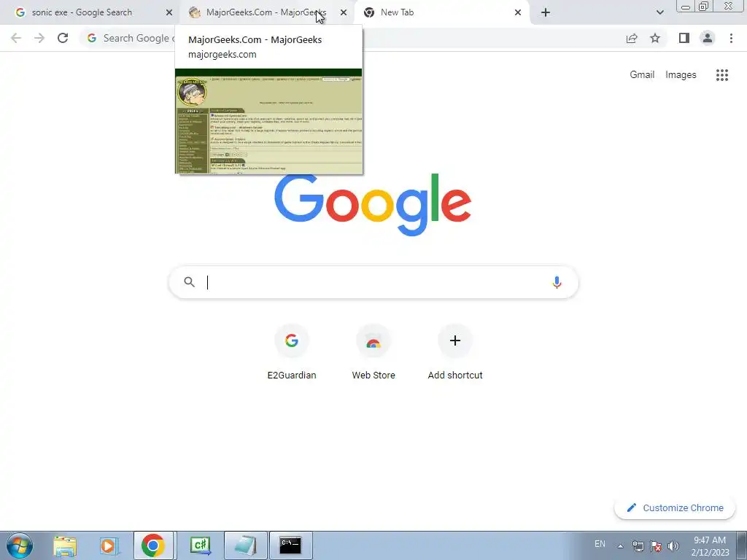Viewport: 747px width, 560px height.
Task: Open the Images link
Action: tap(681, 75)
